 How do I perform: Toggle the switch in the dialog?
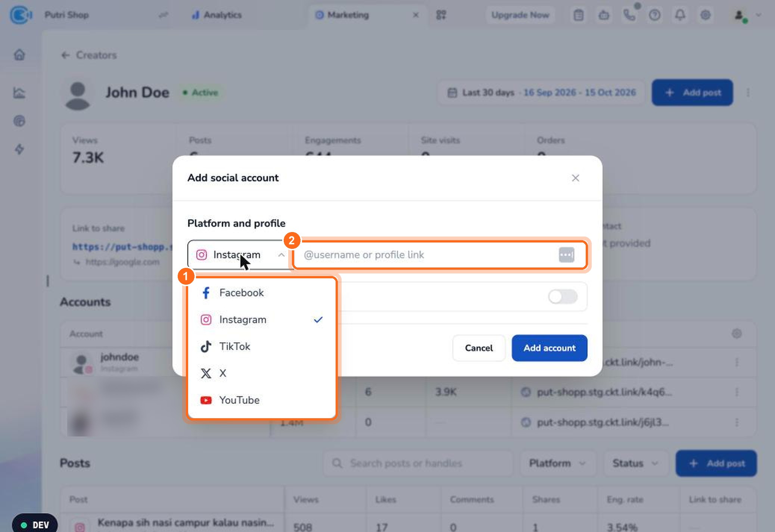point(563,297)
